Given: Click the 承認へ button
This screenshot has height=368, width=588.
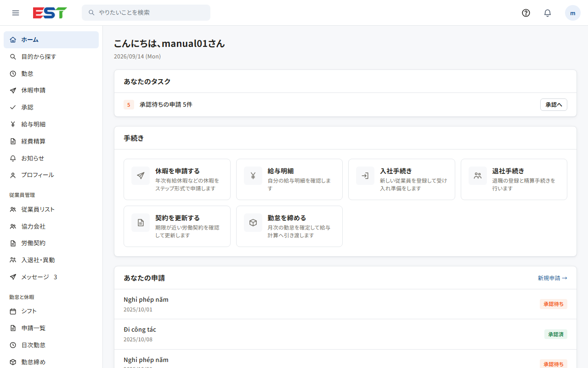Looking at the screenshot, I should [x=554, y=105].
